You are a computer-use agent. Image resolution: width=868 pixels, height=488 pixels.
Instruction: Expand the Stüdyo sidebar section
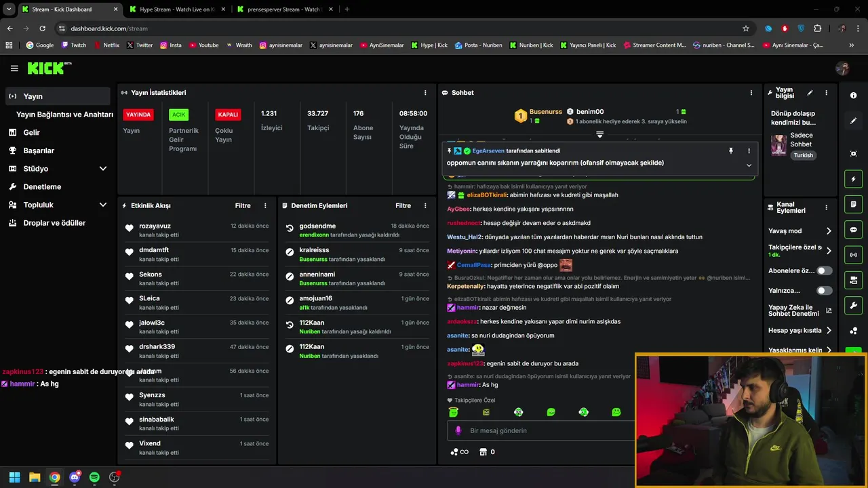[103, 169]
